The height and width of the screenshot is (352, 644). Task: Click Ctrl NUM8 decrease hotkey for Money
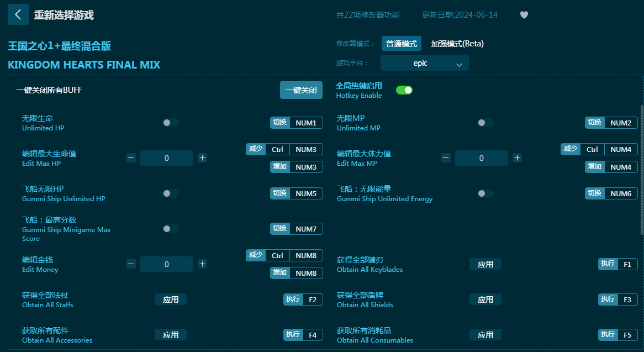(x=284, y=255)
